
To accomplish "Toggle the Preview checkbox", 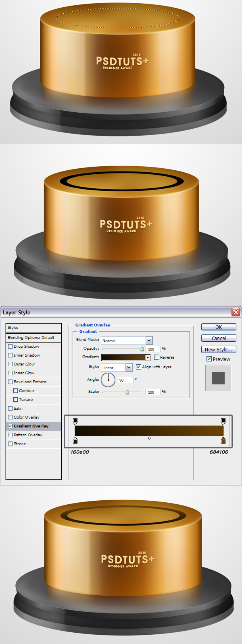I will point(209,359).
